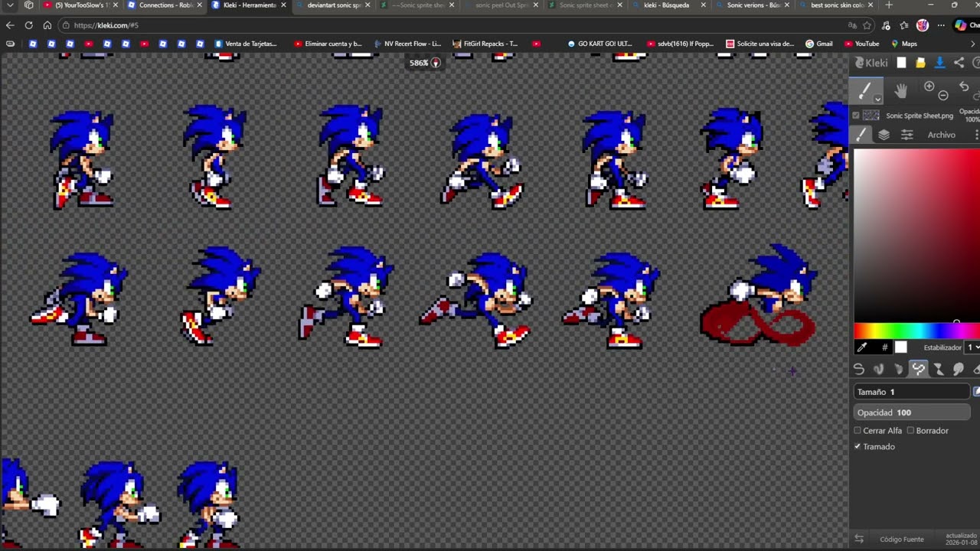Click the white current color swatch
This screenshot has height=551, width=980.
[901, 347]
